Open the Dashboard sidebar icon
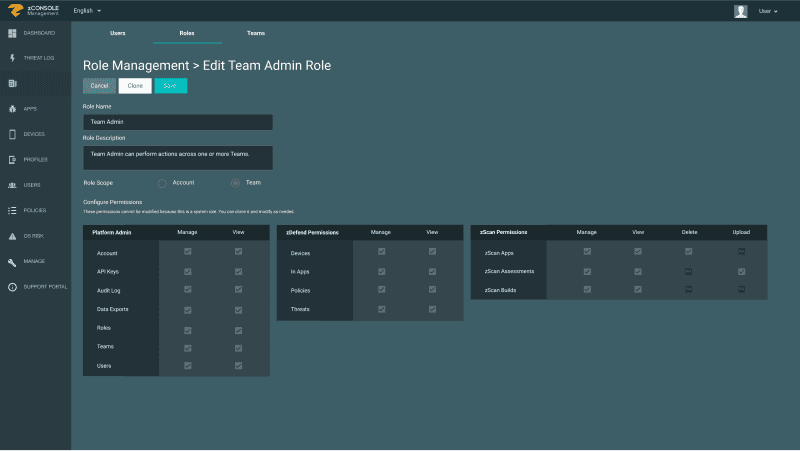This screenshot has height=451, width=800. pos(12,33)
